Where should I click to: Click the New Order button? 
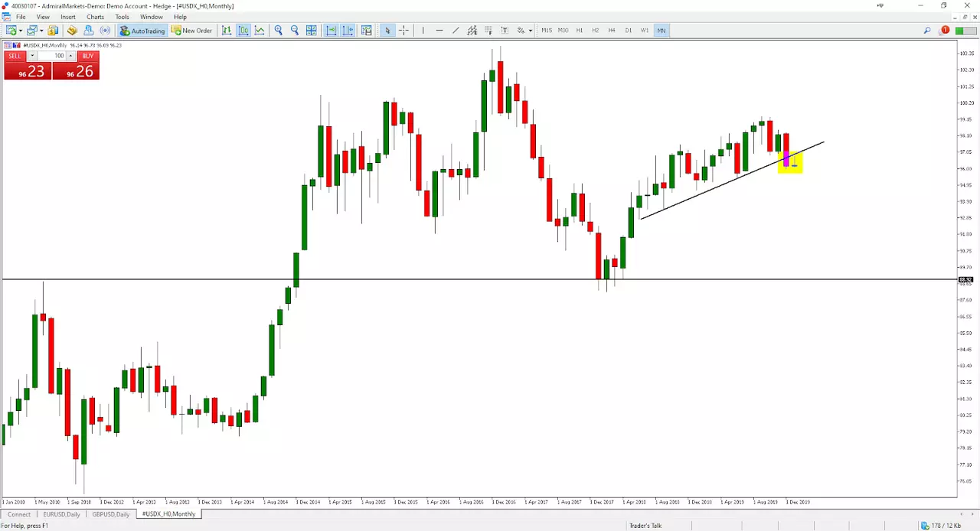click(x=191, y=31)
